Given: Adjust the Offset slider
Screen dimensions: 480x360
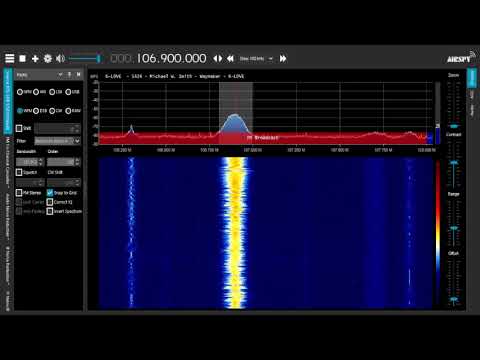Looking at the screenshot, I should click(454, 282).
